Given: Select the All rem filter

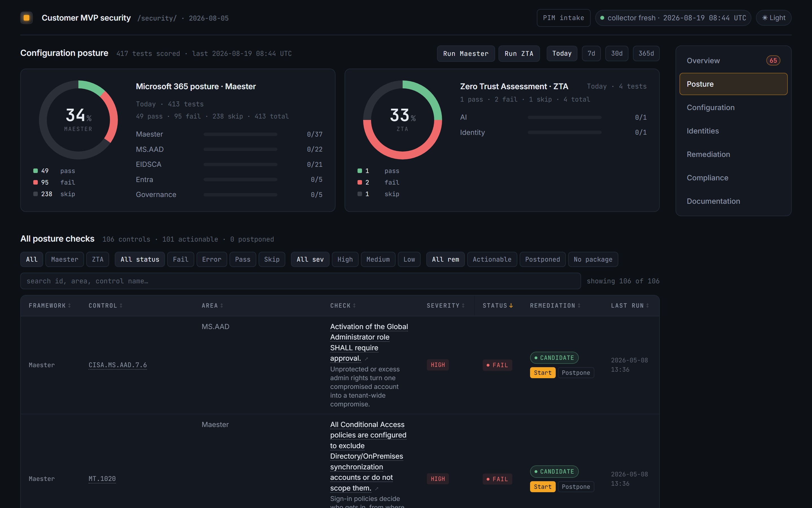Looking at the screenshot, I should (x=445, y=259).
